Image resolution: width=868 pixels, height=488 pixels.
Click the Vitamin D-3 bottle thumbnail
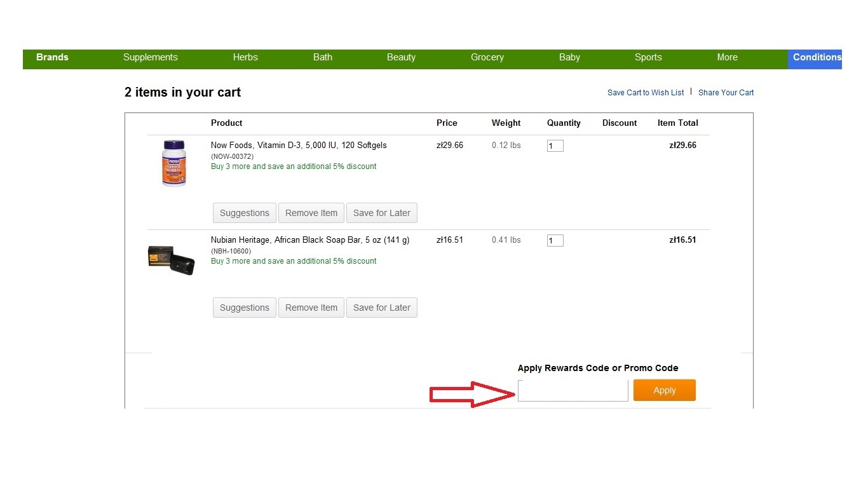coord(173,163)
